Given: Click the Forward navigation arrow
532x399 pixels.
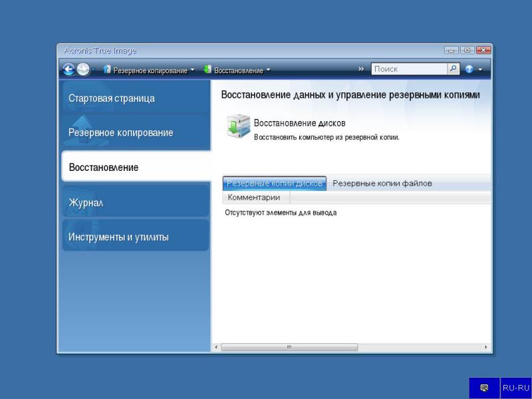Looking at the screenshot, I should tap(82, 69).
